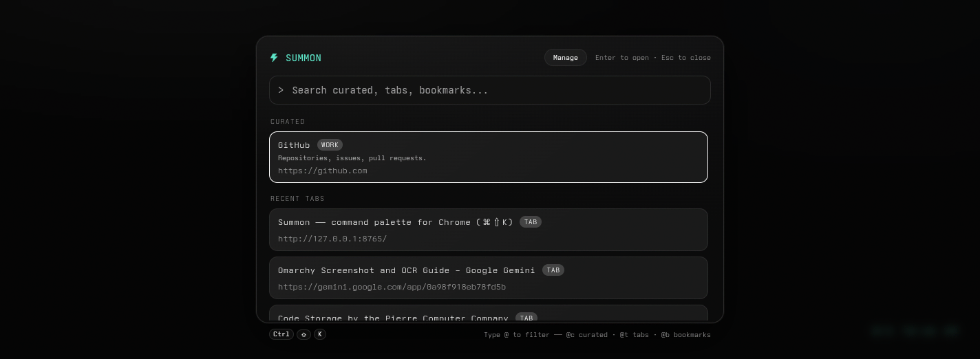Click the 'Enter to open · Esc to close' hint
This screenshot has height=359, width=980.
(653, 58)
